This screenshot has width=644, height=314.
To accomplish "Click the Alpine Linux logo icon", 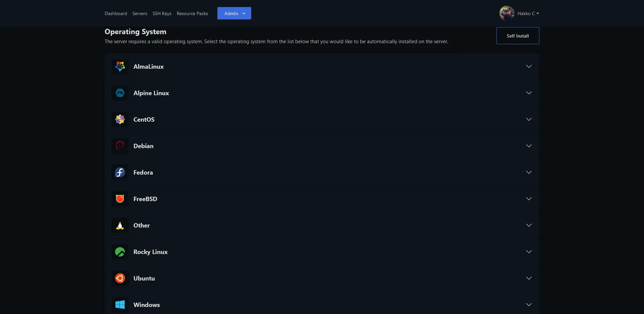I will coord(120,93).
